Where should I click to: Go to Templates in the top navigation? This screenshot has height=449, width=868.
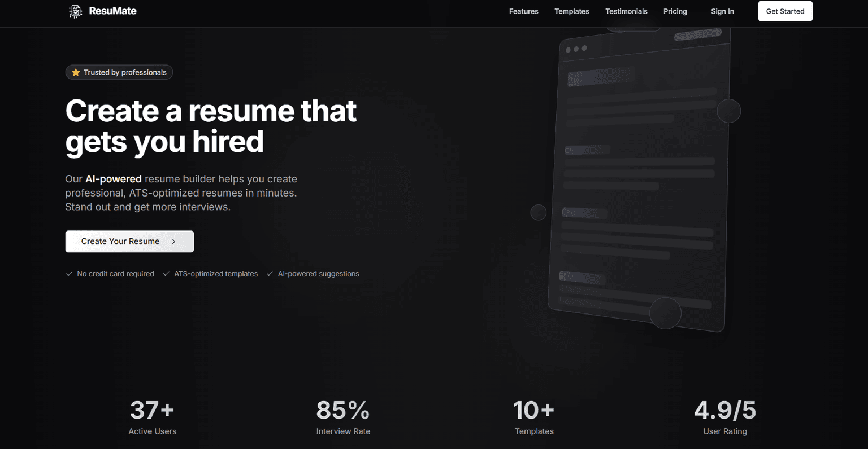(x=571, y=11)
